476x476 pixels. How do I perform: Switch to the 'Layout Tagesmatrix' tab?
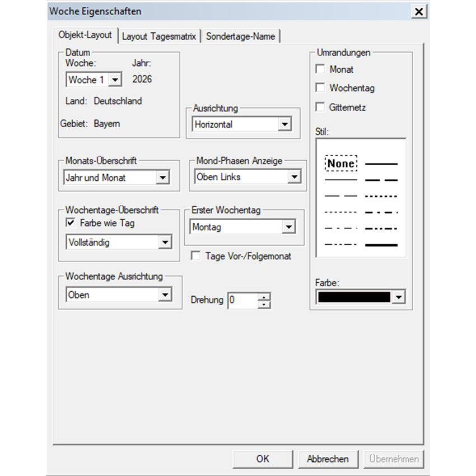(159, 36)
